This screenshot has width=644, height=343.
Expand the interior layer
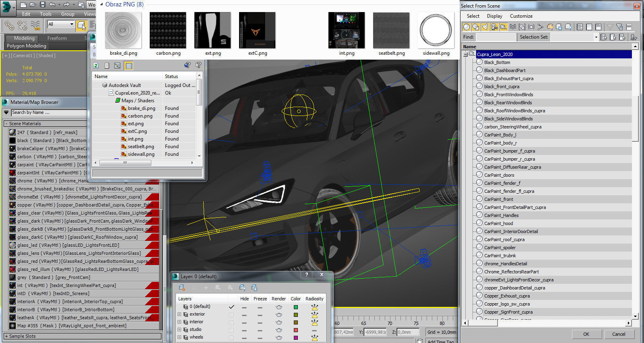[180, 322]
